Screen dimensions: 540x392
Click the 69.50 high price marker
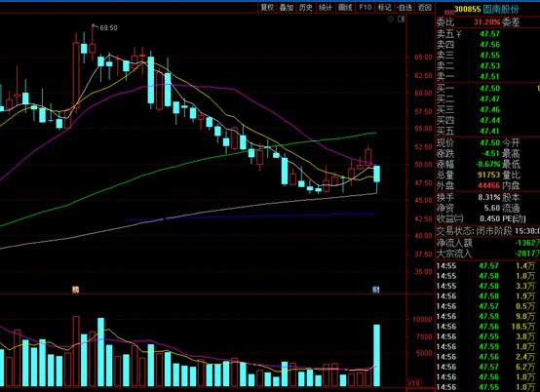(108, 28)
